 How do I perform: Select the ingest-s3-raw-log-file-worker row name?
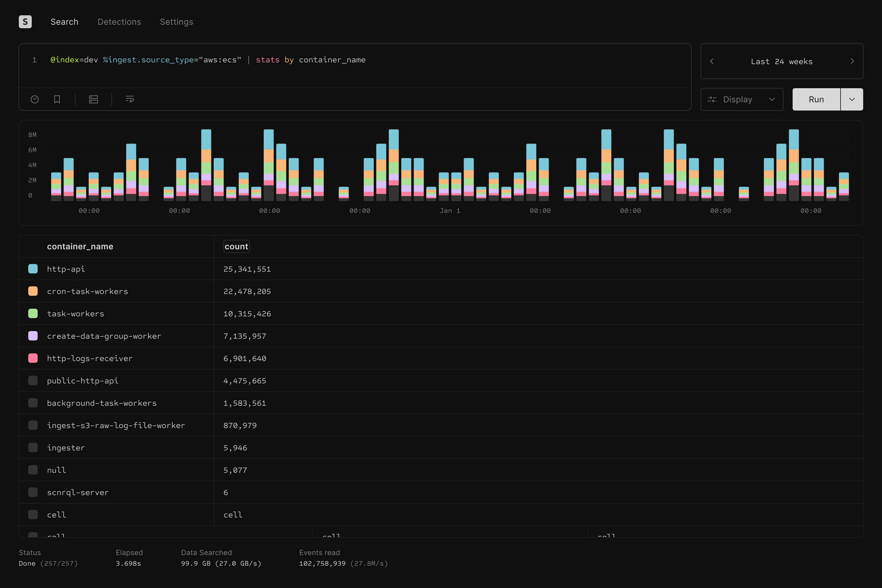click(116, 425)
